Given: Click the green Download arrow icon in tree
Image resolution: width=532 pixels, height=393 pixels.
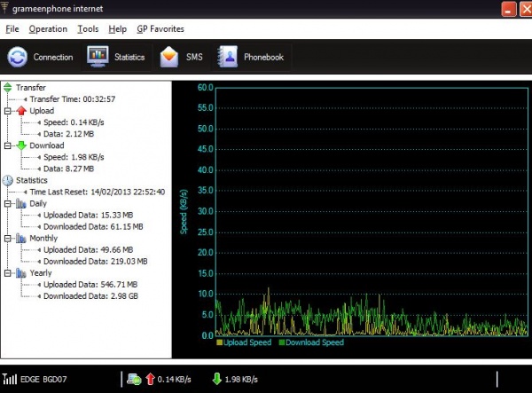Looking at the screenshot, I should coord(21,145).
